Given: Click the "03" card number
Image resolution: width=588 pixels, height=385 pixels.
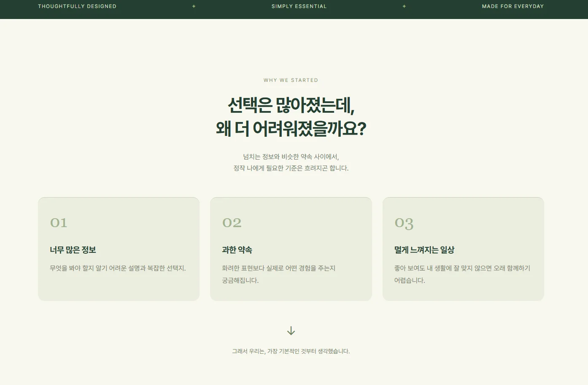Looking at the screenshot, I should (404, 223).
